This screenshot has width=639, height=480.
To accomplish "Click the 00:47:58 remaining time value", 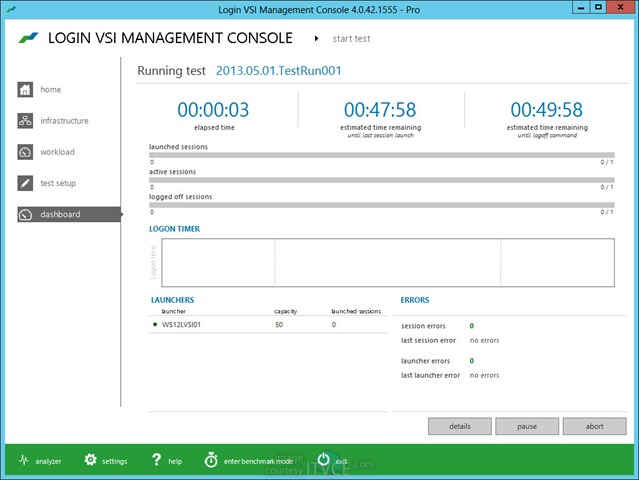I will click(380, 110).
